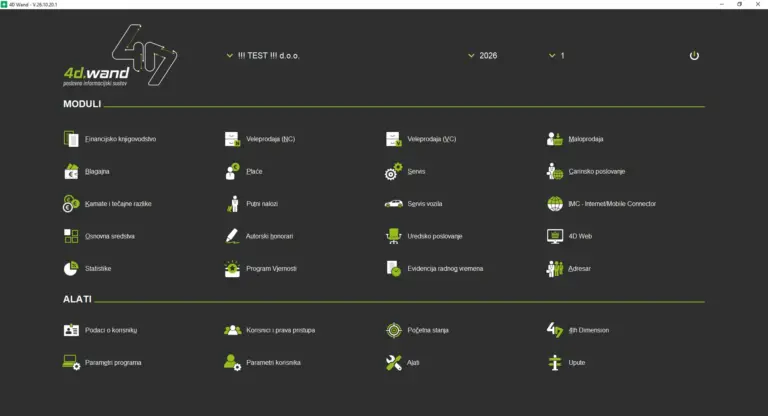
Task: Open Putni nalozi traveler icon
Action: 232,204
